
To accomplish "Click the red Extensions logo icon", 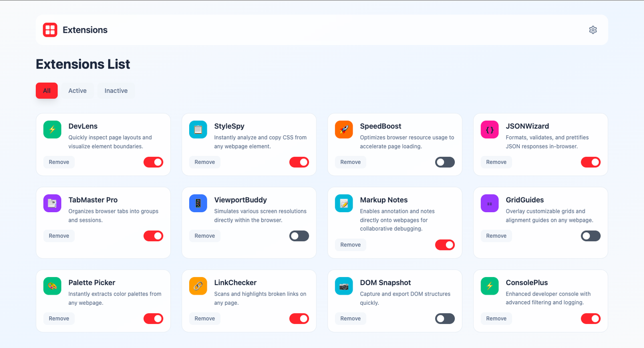I will (50, 30).
